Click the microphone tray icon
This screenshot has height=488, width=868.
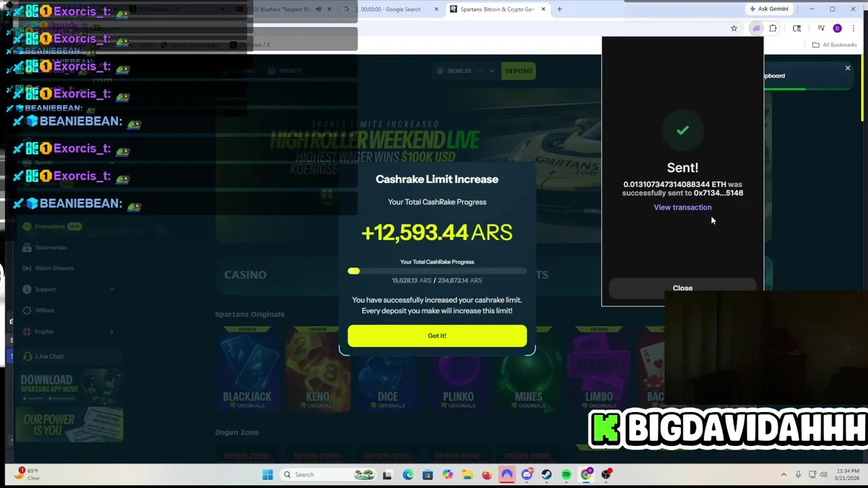[798, 474]
